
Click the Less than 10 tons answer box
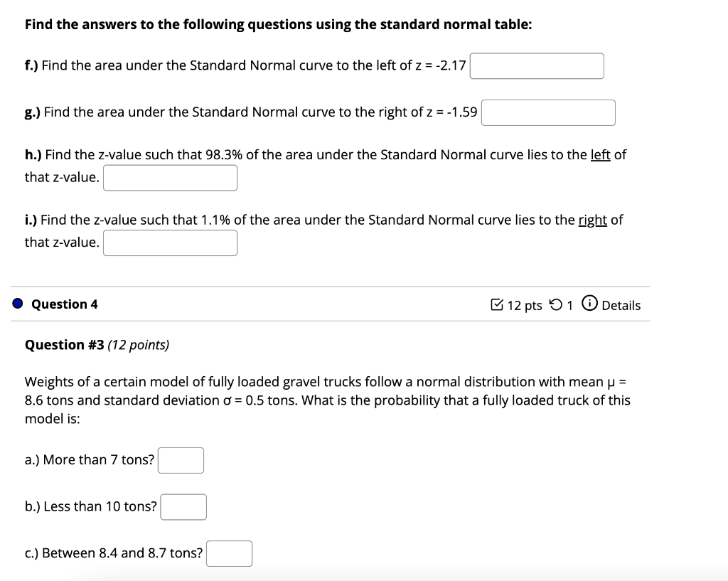[183, 506]
